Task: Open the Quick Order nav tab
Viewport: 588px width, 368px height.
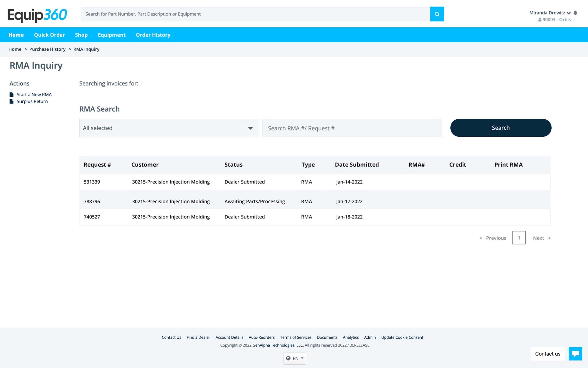Action: tap(49, 35)
